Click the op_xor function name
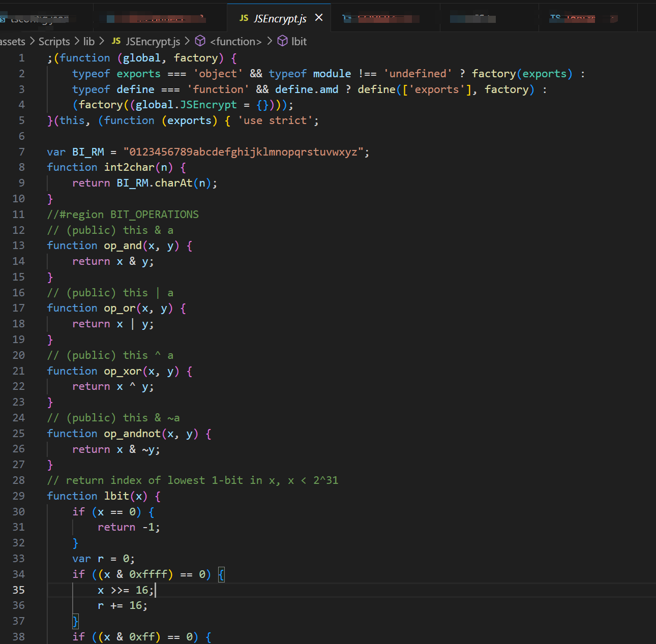 tap(123, 371)
